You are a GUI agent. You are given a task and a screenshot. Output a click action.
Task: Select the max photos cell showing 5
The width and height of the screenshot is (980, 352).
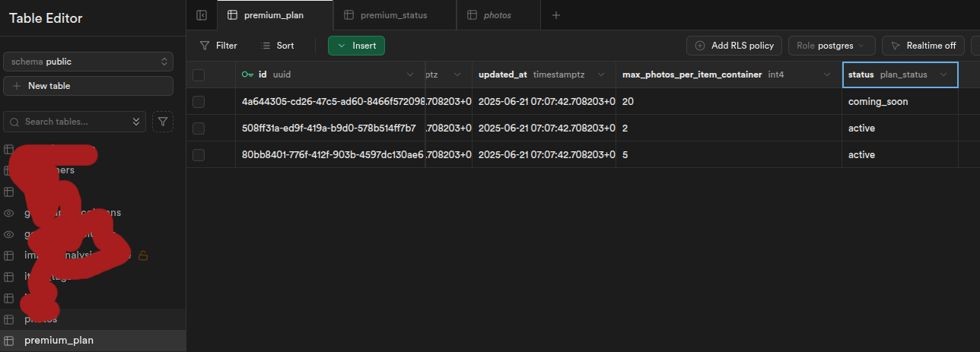click(729, 155)
